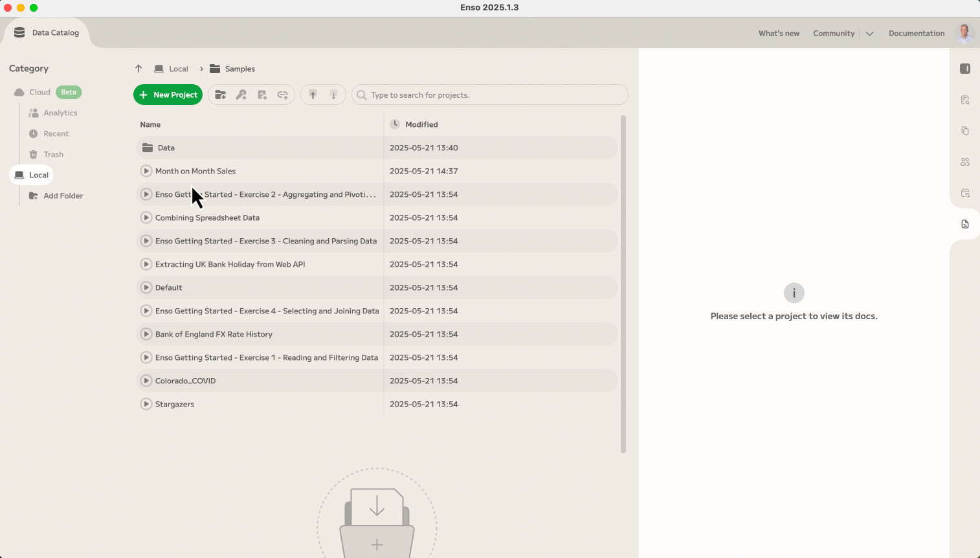Click the Combining Spreadsheet Data name

(x=207, y=218)
